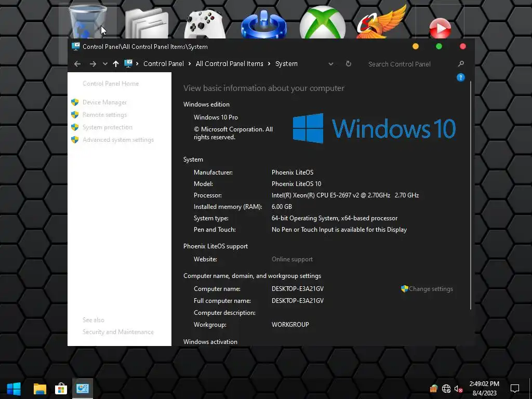Open Security and Maintenance link
Image resolution: width=532 pixels, height=399 pixels.
(118, 332)
